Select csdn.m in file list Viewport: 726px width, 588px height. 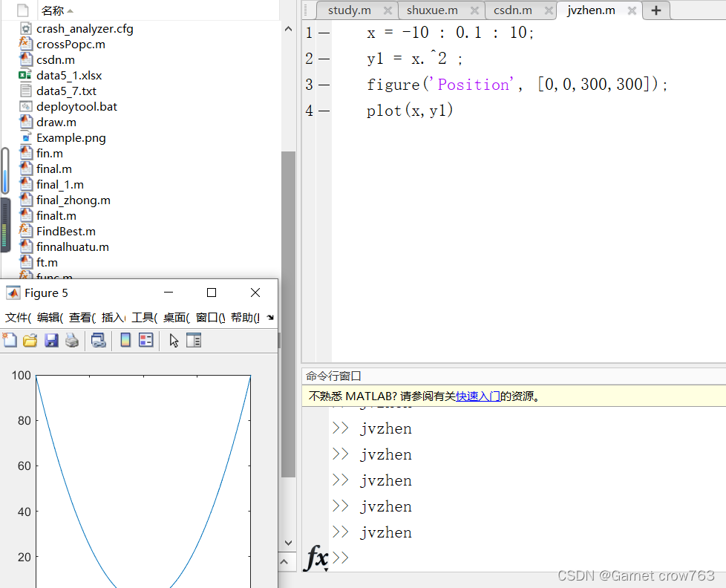[x=56, y=59]
